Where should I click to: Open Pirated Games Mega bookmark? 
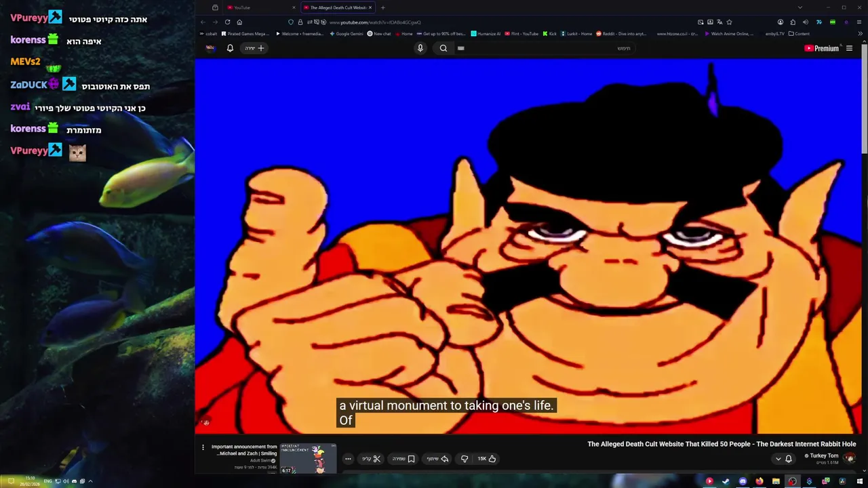click(245, 33)
